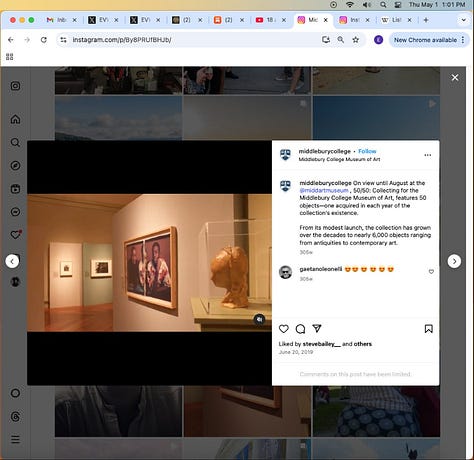Open Notifications heart in sidebar
The height and width of the screenshot is (460, 474).
[x=15, y=235]
